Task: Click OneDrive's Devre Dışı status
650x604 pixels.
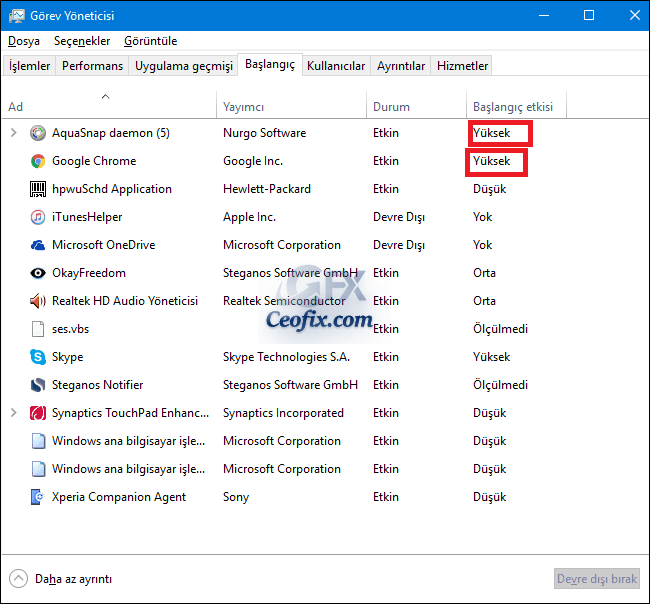Action: [399, 245]
